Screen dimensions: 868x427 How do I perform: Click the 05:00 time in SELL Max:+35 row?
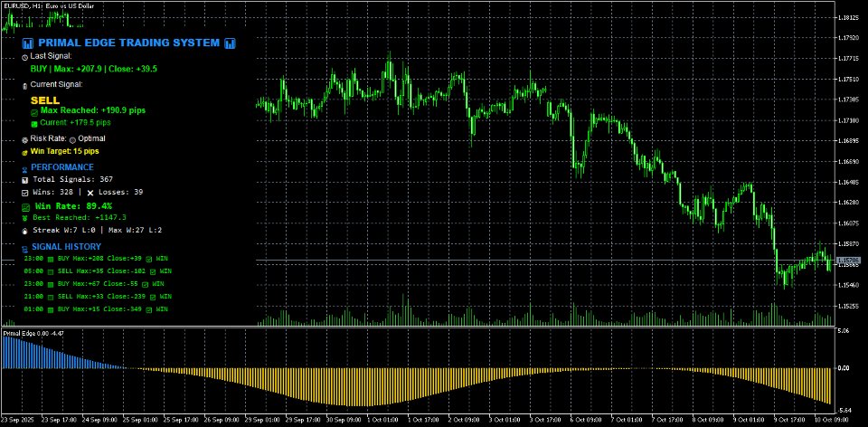coord(34,272)
